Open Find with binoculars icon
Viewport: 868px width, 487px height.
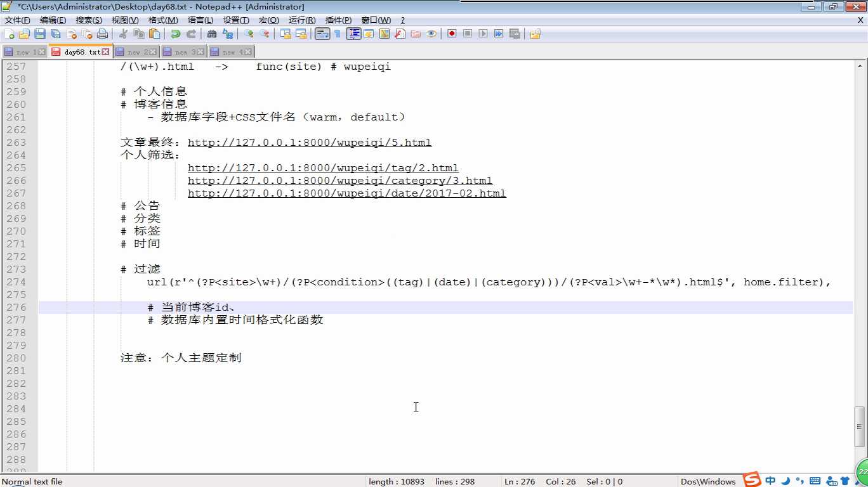coord(212,34)
